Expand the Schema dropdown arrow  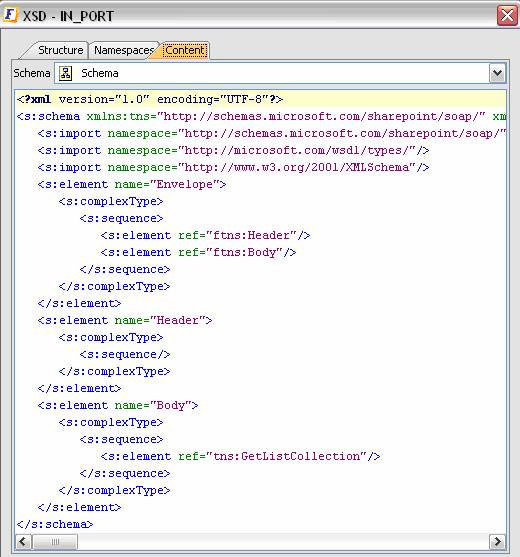tap(497, 73)
